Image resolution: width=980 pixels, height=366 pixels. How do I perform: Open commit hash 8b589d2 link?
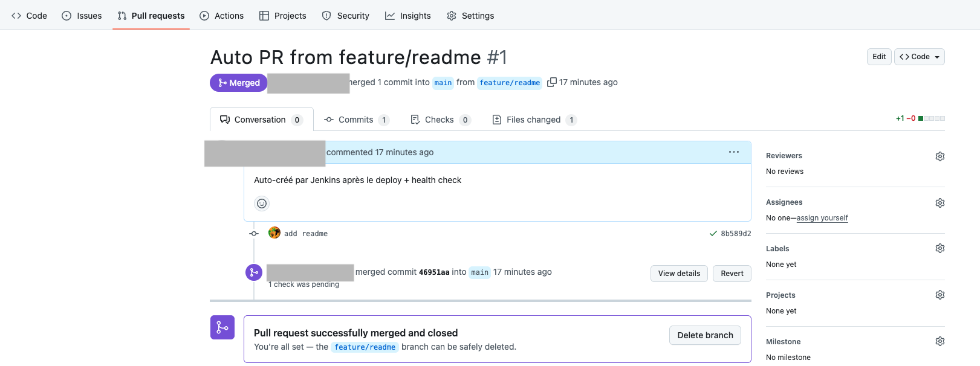pos(736,234)
